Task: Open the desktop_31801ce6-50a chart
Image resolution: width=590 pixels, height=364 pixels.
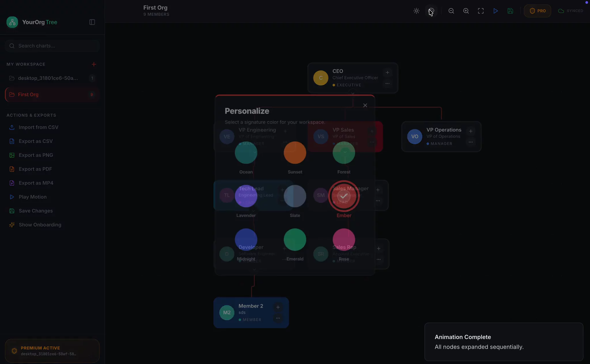Action: click(52, 78)
